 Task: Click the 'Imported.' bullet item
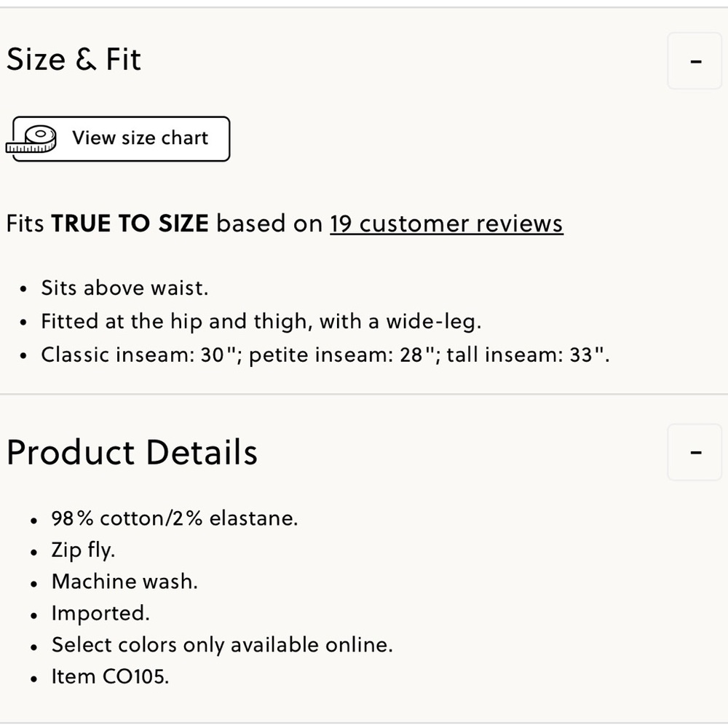(x=100, y=613)
